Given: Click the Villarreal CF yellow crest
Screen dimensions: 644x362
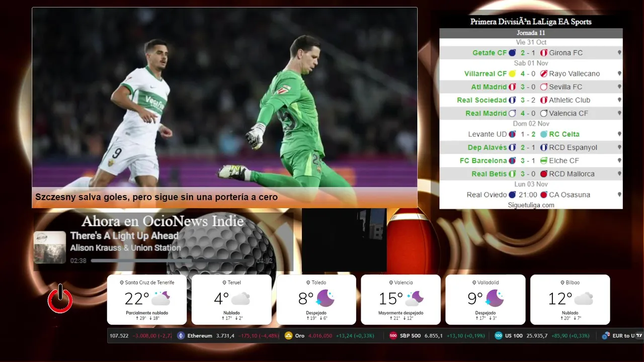Looking at the screenshot, I should click(512, 74).
